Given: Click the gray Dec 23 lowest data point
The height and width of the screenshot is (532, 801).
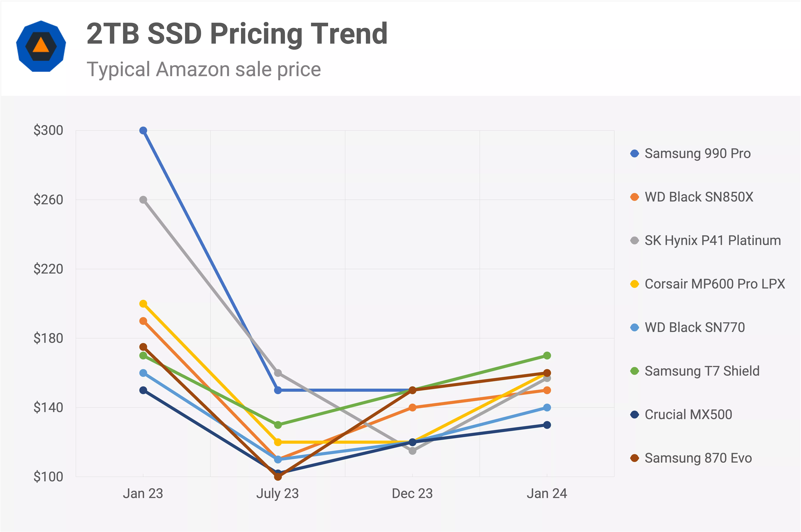Looking at the screenshot, I should [413, 451].
